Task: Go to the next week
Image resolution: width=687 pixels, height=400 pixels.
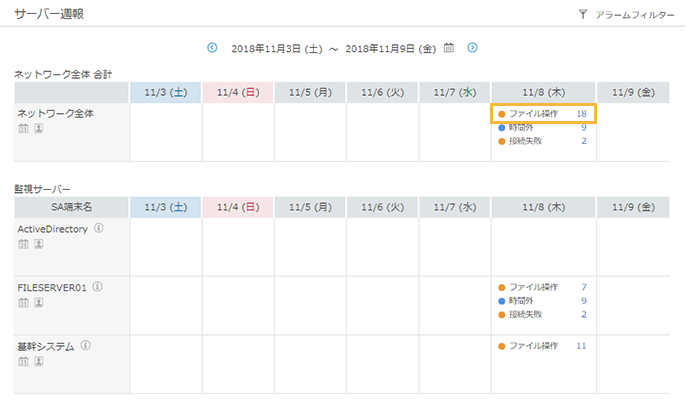Action: click(472, 47)
